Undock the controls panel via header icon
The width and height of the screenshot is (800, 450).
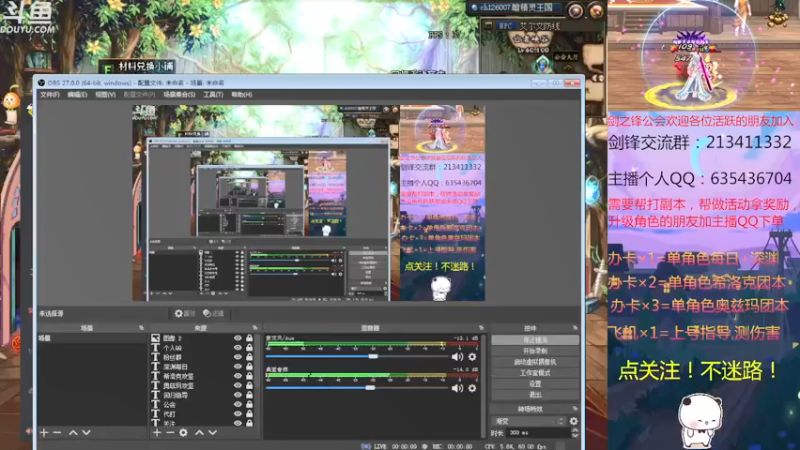pos(575,328)
